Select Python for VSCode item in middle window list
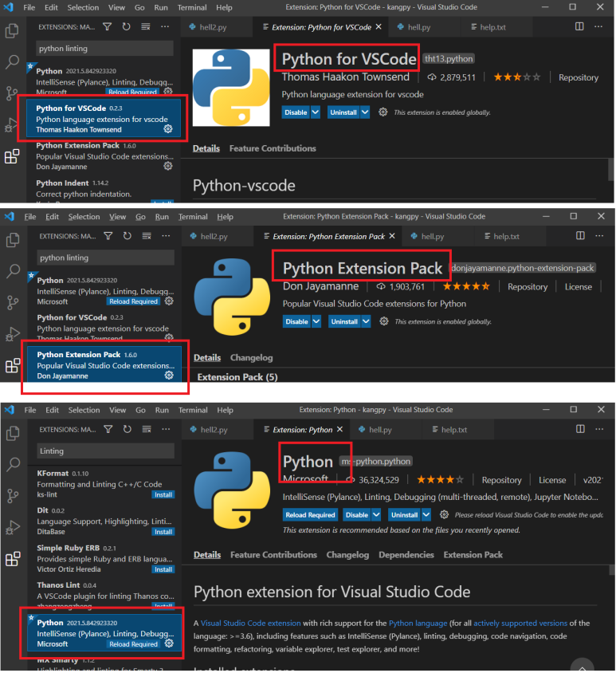Screen dimensions: 616x673 [x=104, y=327]
